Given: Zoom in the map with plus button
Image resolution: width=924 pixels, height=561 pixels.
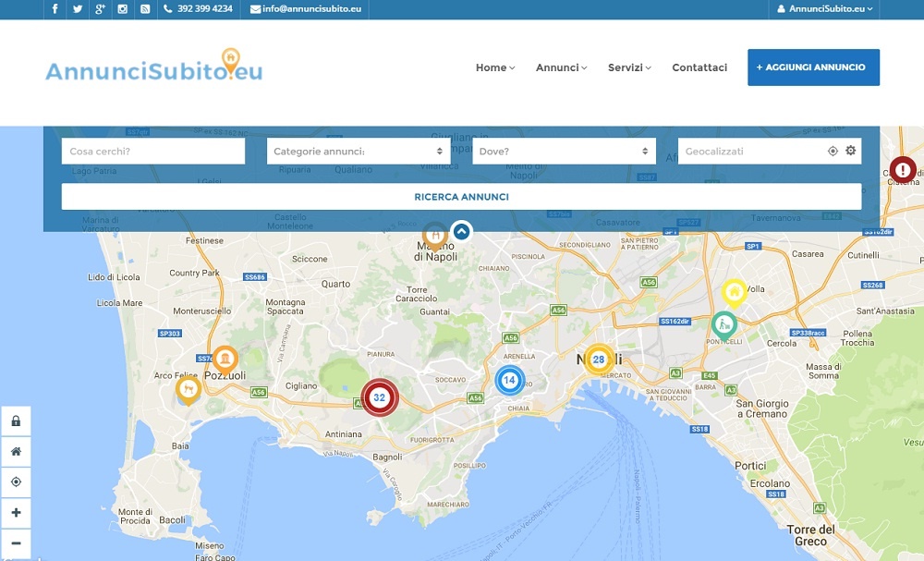Looking at the screenshot, I should [16, 513].
